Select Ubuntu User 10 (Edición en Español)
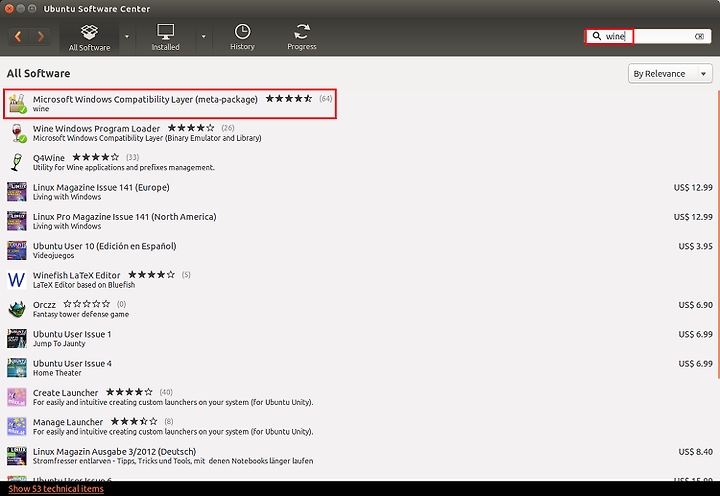 click(x=104, y=246)
